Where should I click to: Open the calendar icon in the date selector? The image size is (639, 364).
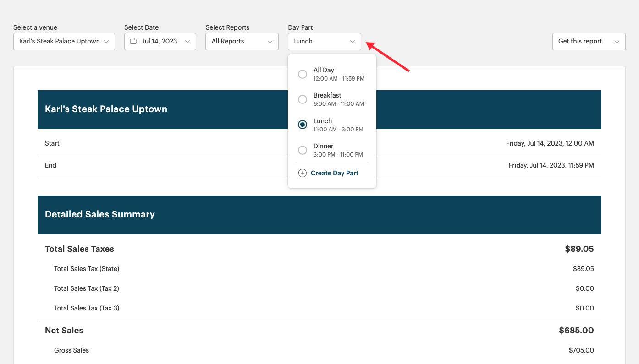tap(133, 41)
